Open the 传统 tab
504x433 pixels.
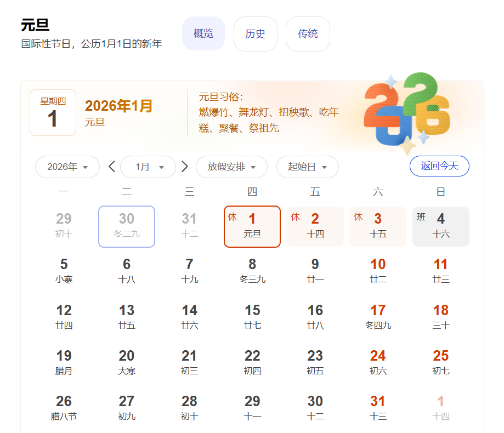point(308,34)
